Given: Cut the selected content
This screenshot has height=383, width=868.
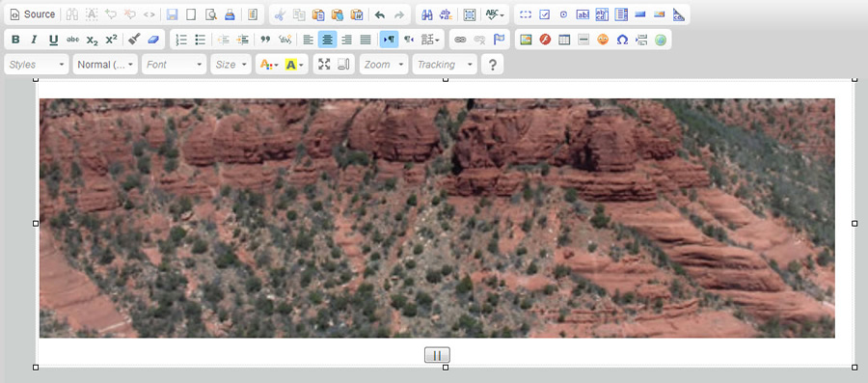Looking at the screenshot, I should click(x=280, y=14).
